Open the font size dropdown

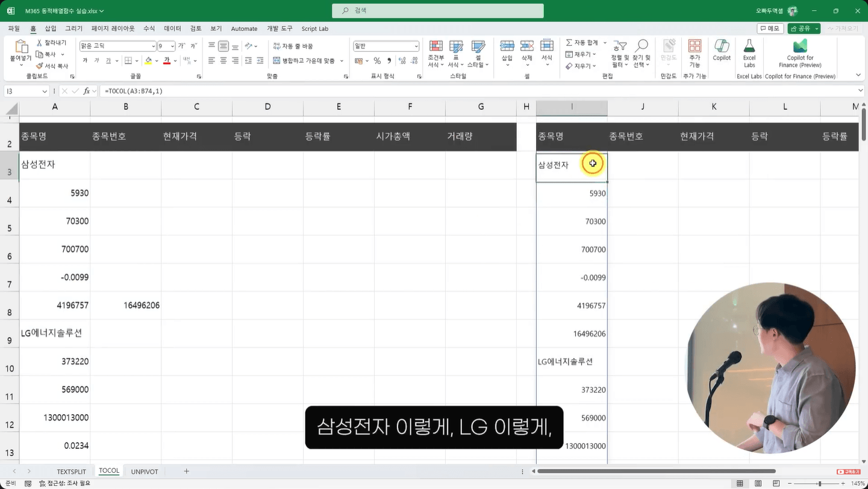tap(172, 46)
